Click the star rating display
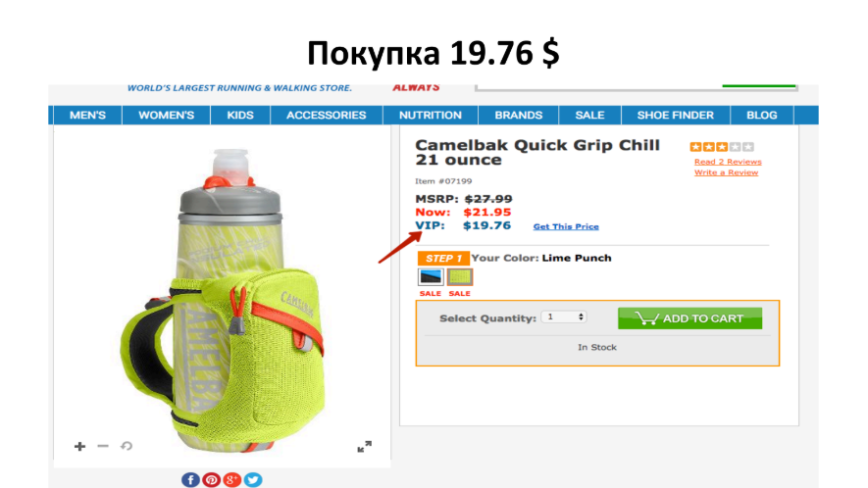The image size is (868, 488). click(x=722, y=147)
